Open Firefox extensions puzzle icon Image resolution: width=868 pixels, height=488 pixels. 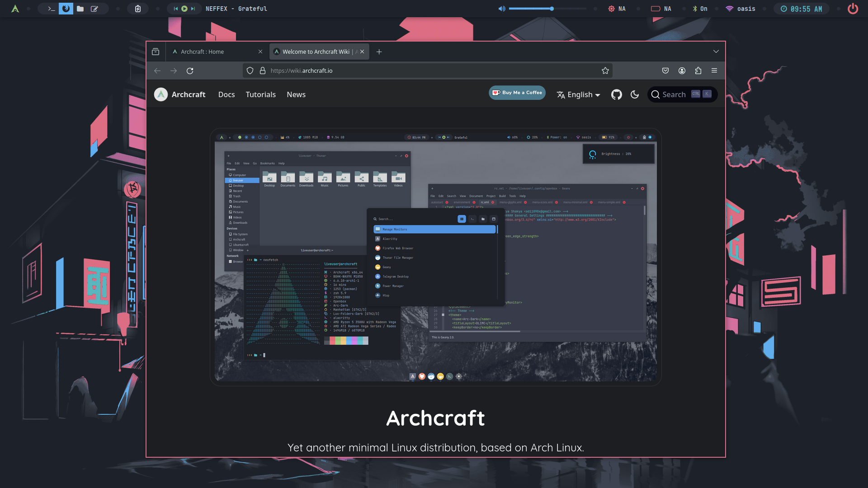(x=698, y=70)
